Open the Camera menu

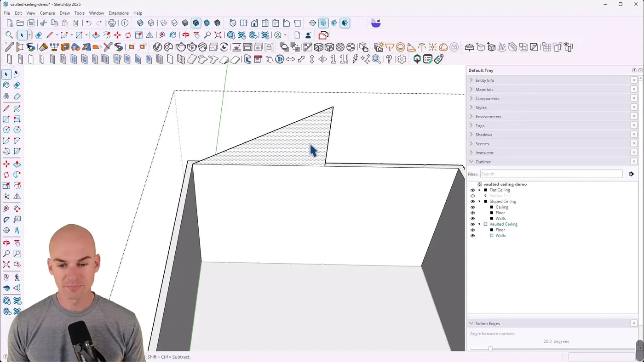47,13
